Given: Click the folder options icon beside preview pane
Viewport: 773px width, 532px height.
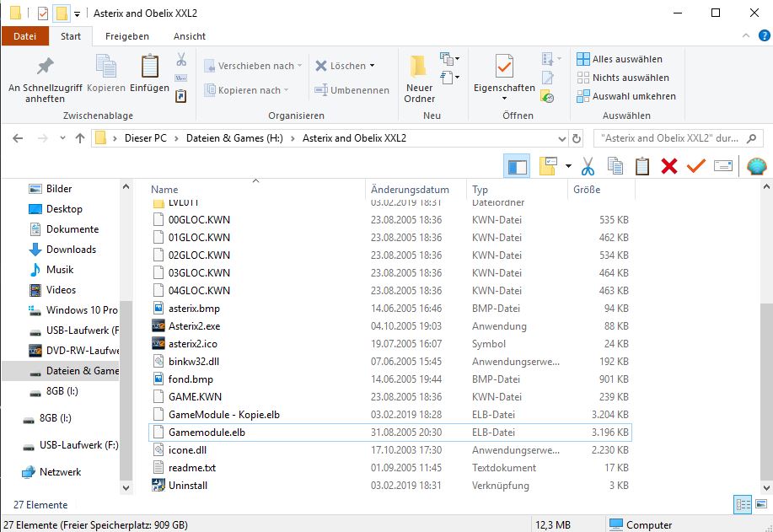Looking at the screenshot, I should (548, 166).
